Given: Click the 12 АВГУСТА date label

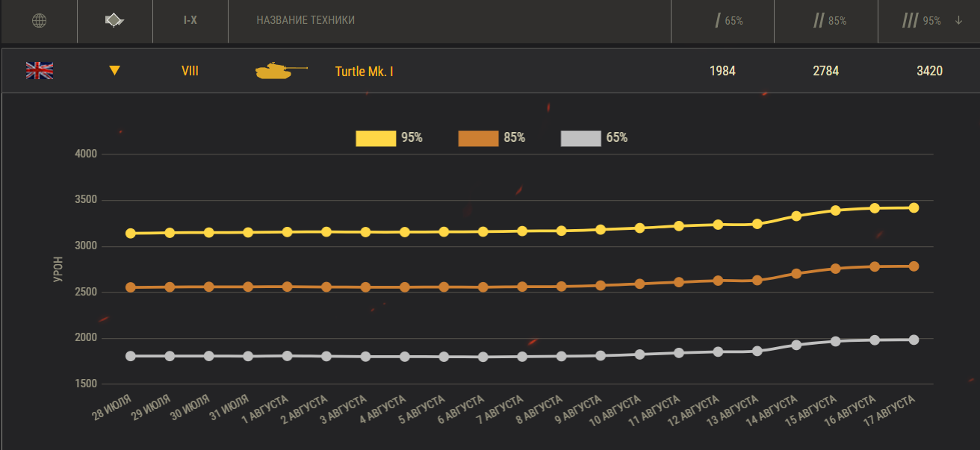Looking at the screenshot, I should pos(694,411).
